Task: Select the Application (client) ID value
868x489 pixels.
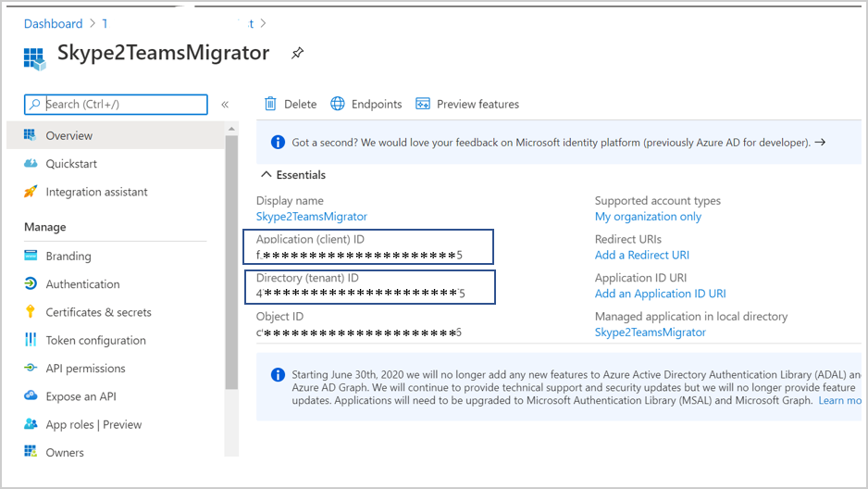Action: pos(359,256)
